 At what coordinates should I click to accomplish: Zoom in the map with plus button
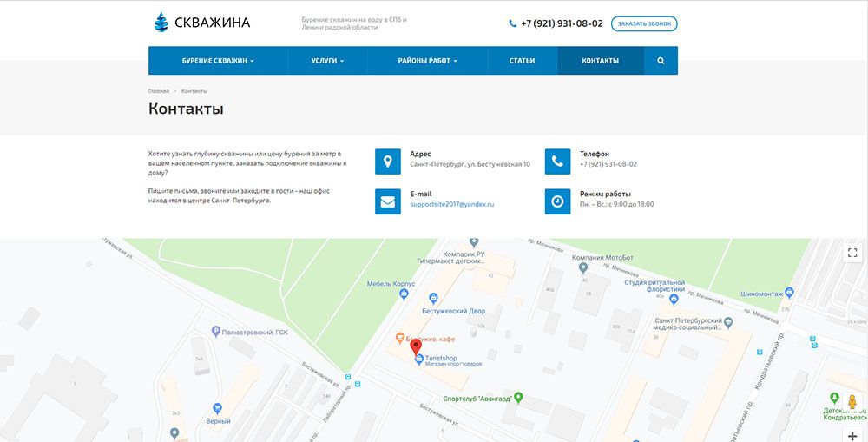point(852,435)
